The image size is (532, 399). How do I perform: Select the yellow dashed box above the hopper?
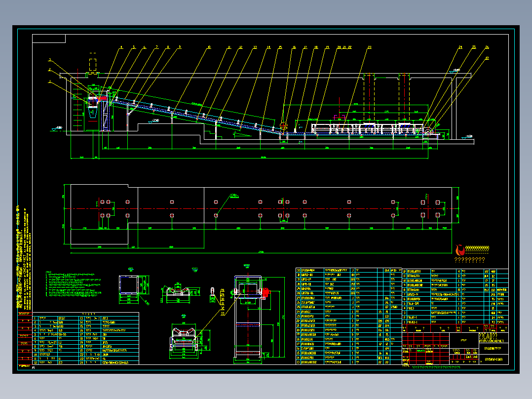click(x=93, y=64)
